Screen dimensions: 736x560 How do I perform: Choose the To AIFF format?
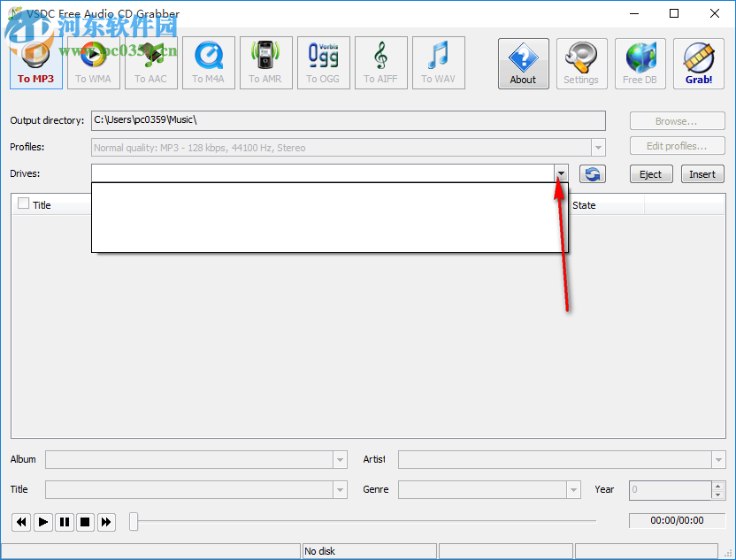coord(380,62)
